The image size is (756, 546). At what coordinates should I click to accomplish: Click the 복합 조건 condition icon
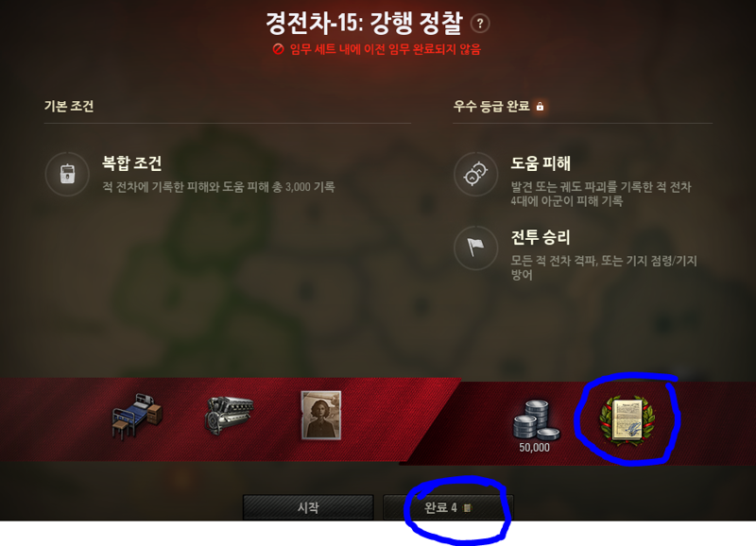67,174
